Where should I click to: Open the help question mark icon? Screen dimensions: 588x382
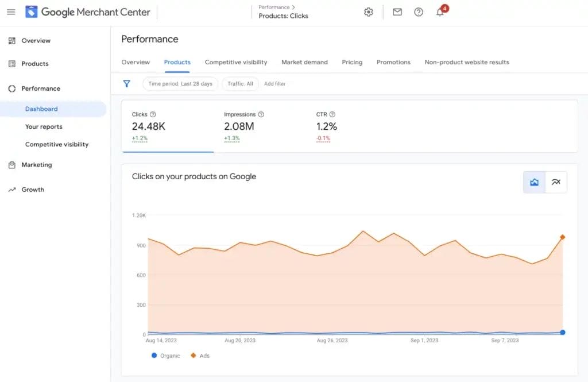419,11
